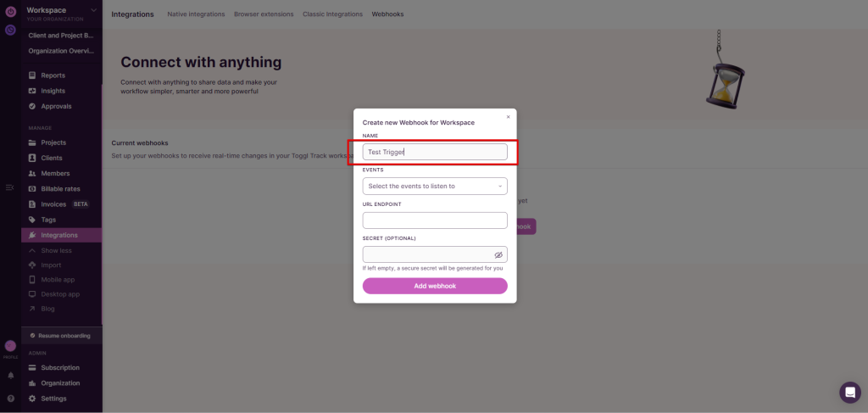Click the chat support bubble icon

click(849, 393)
